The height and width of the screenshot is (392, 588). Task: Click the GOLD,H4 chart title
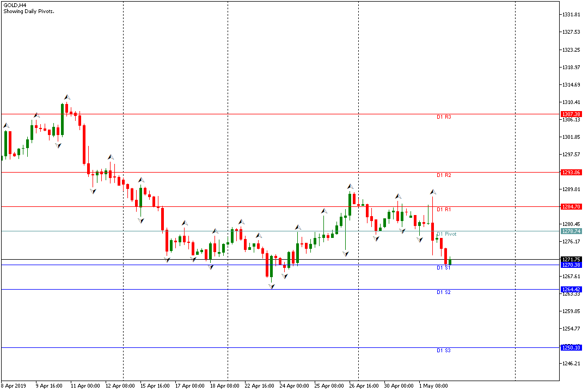pos(15,4)
